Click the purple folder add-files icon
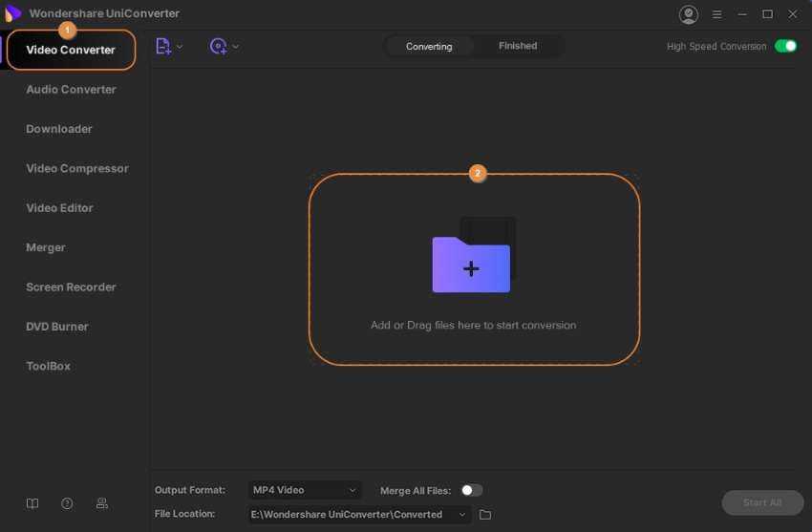Screen dimensions: 812x532 point(471,264)
